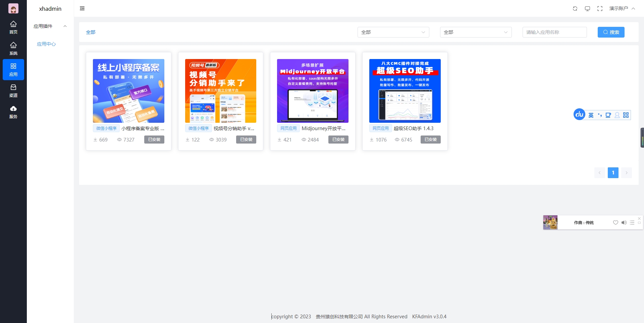Click 已安装 on 视频号分销助手 card
The height and width of the screenshot is (323, 644).
(246, 140)
